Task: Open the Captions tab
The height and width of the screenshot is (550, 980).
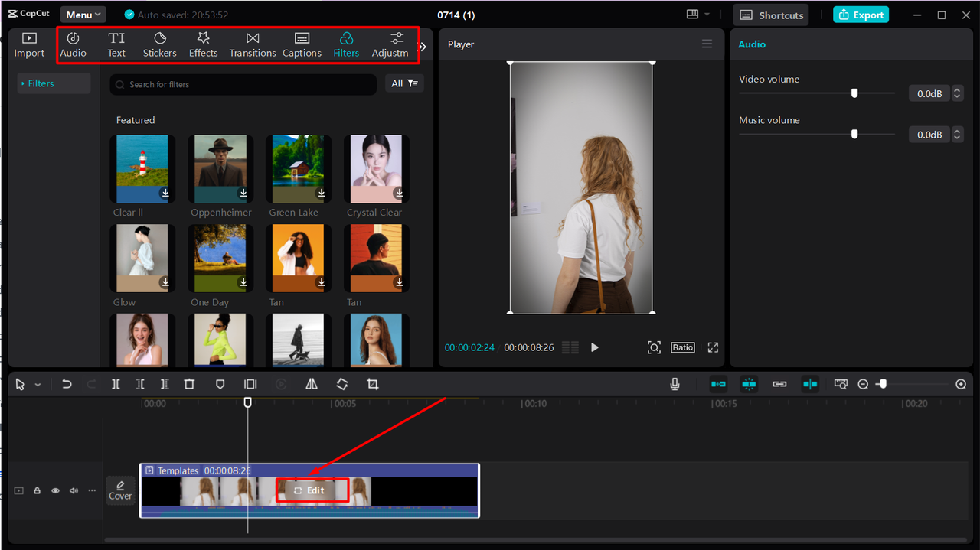Action: 302,44
